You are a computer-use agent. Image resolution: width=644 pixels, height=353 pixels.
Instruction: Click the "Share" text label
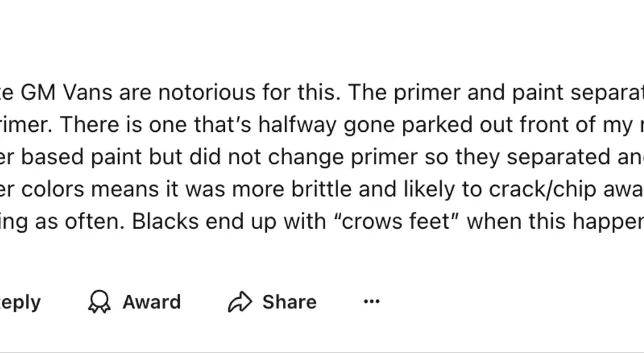click(289, 302)
